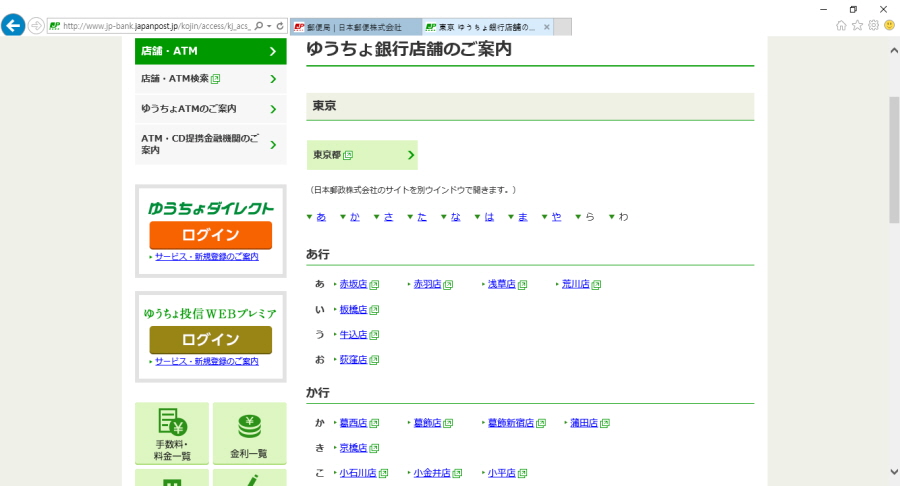Image resolution: width=900 pixels, height=486 pixels.
Task: Open the 京橋店 branch link
Action: tap(353, 448)
